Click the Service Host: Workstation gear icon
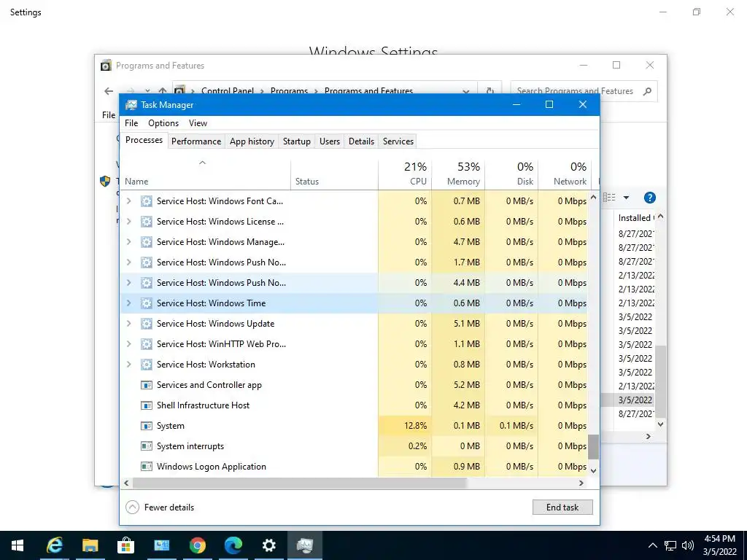Viewport: 747px width, 560px height. [146, 365]
